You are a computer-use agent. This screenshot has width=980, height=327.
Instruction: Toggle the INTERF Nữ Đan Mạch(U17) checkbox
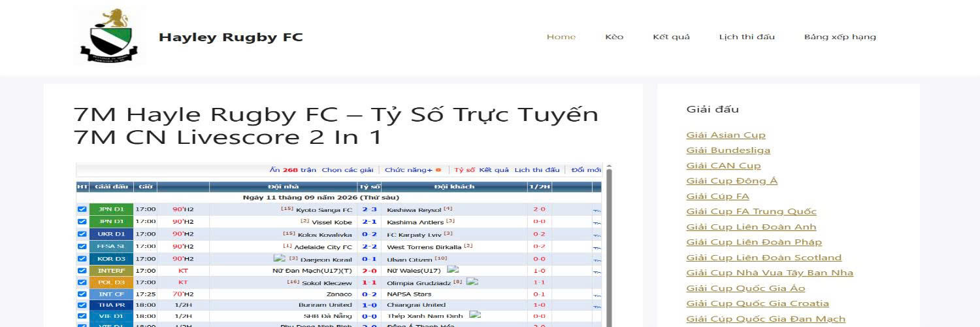coord(82,270)
